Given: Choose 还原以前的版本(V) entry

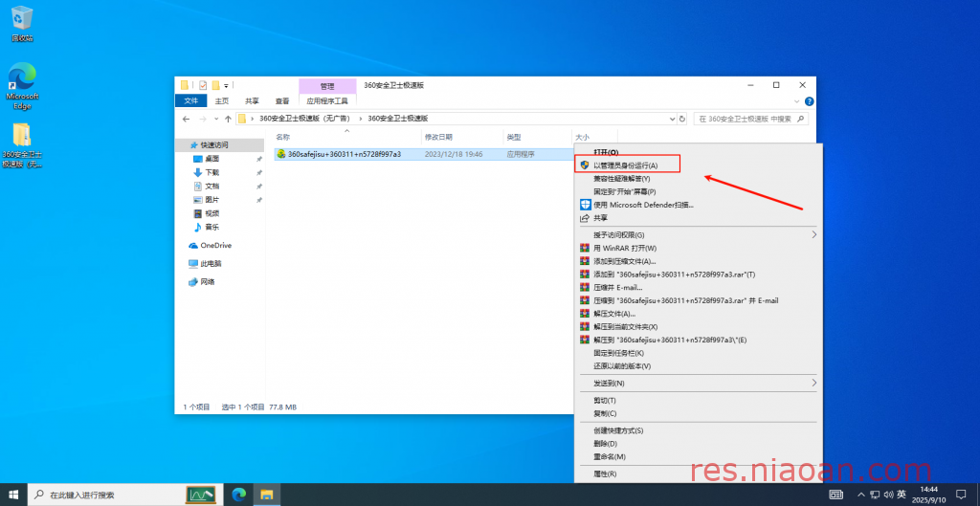Looking at the screenshot, I should click(x=622, y=366).
